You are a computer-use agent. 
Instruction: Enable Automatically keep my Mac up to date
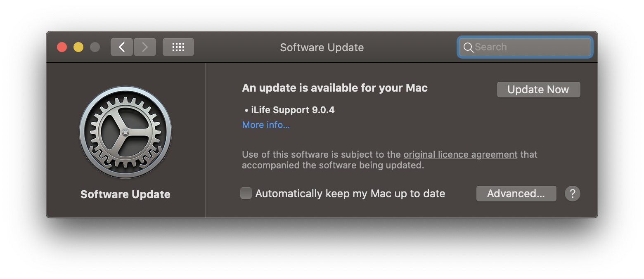246,194
